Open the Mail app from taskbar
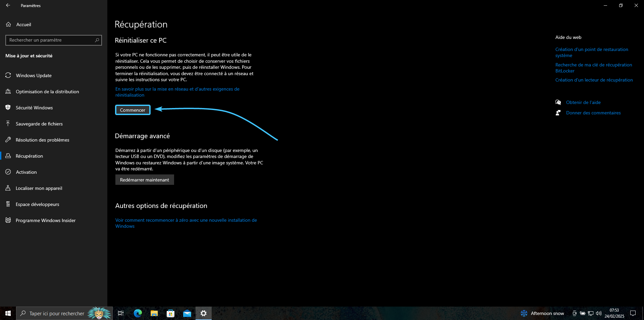 187,313
